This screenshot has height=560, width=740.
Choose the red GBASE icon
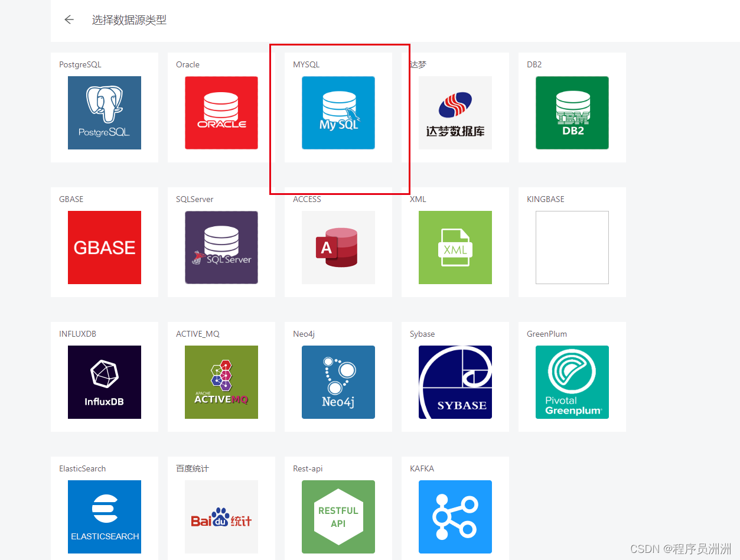pyautogui.click(x=105, y=248)
